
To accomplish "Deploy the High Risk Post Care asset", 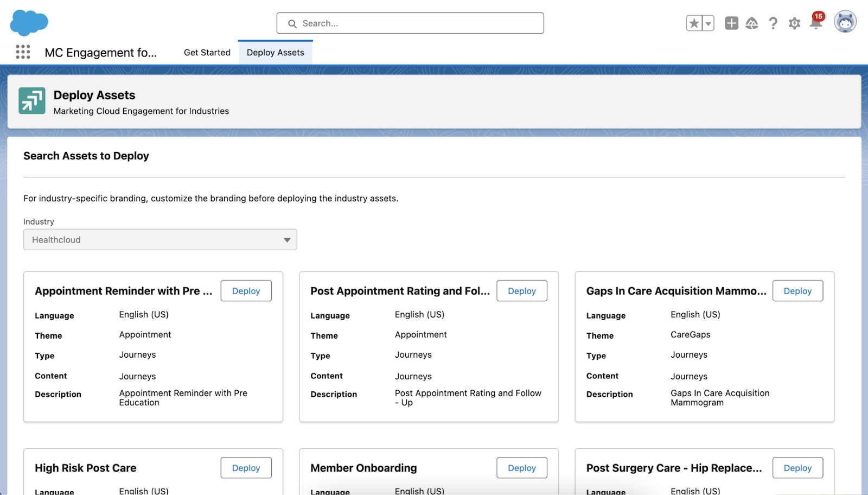I will click(246, 468).
